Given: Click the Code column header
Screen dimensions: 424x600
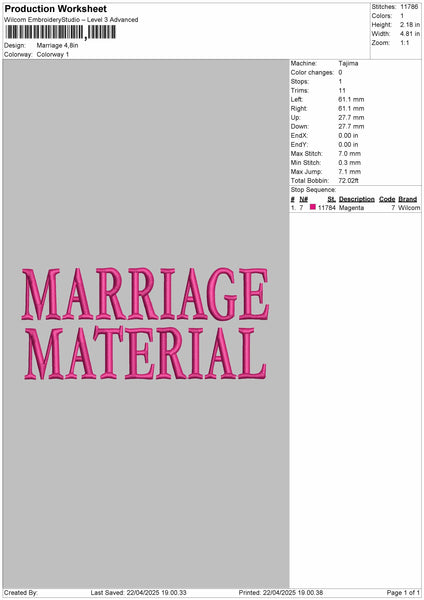Looking at the screenshot, I should pos(387,199).
